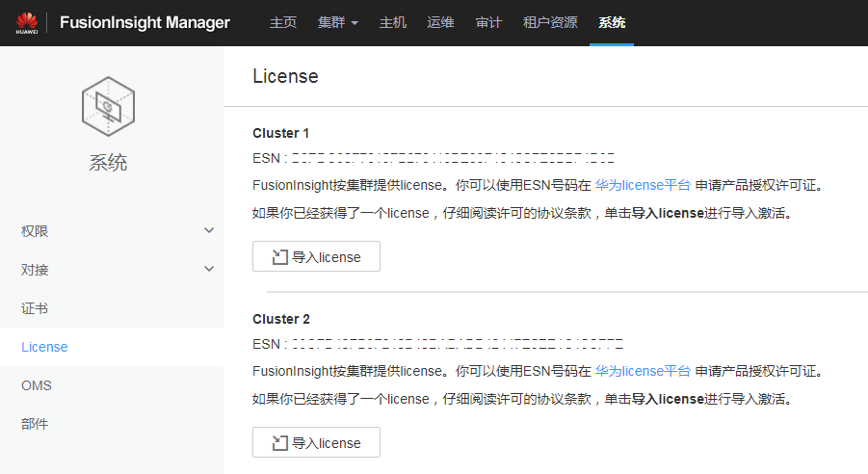The height and width of the screenshot is (474, 868).
Task: Select the 租户资源 tenant resources tab
Action: click(550, 23)
